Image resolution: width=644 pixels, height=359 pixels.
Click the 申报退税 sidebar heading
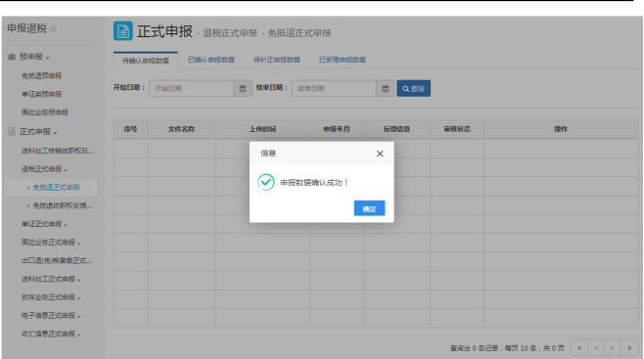coord(26,28)
